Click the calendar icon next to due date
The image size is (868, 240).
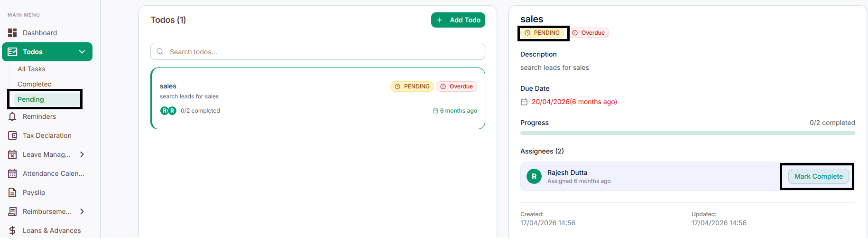coord(524,102)
